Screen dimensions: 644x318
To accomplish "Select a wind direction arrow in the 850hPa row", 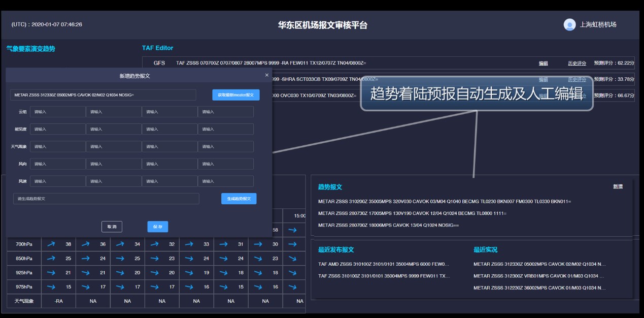I will [x=50, y=258].
